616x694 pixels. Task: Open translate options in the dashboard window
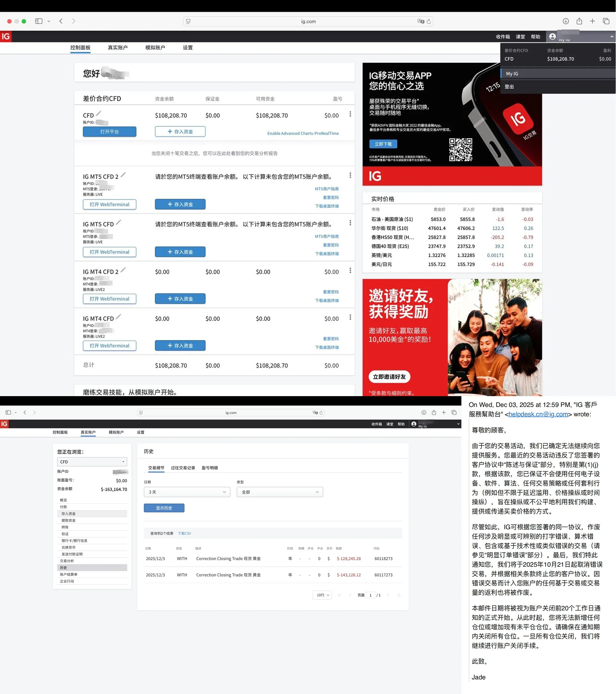click(x=421, y=21)
